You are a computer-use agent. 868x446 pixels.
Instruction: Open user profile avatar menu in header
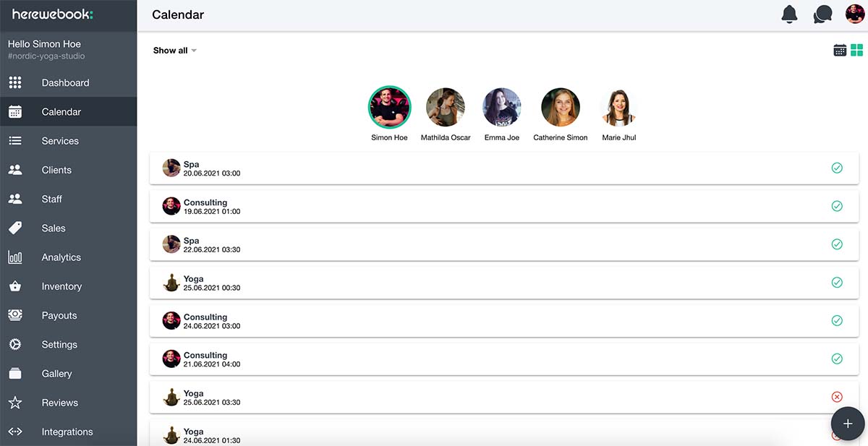(854, 14)
